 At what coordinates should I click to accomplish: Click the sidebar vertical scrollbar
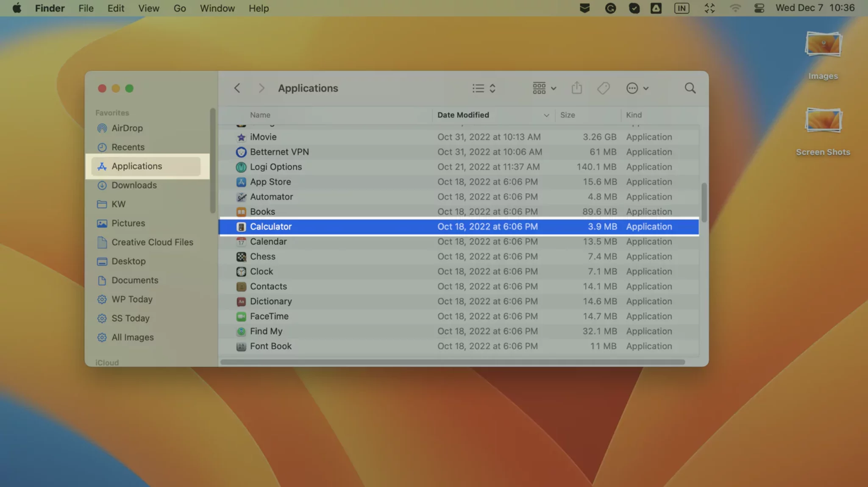tap(213, 161)
